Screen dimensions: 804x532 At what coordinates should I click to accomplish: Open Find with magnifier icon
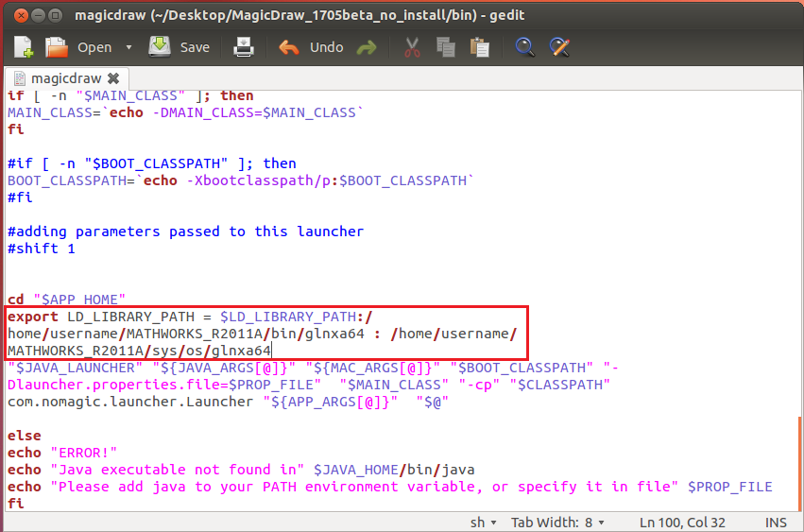click(525, 47)
